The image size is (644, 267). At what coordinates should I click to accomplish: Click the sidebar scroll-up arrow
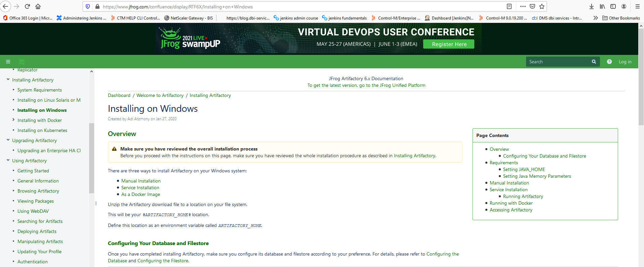[x=91, y=71]
